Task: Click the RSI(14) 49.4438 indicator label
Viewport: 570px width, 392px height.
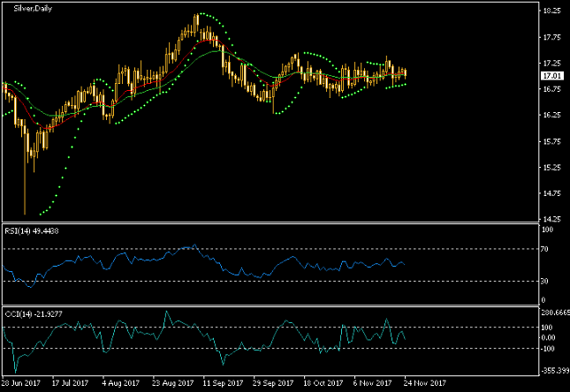Action: pyautogui.click(x=32, y=231)
